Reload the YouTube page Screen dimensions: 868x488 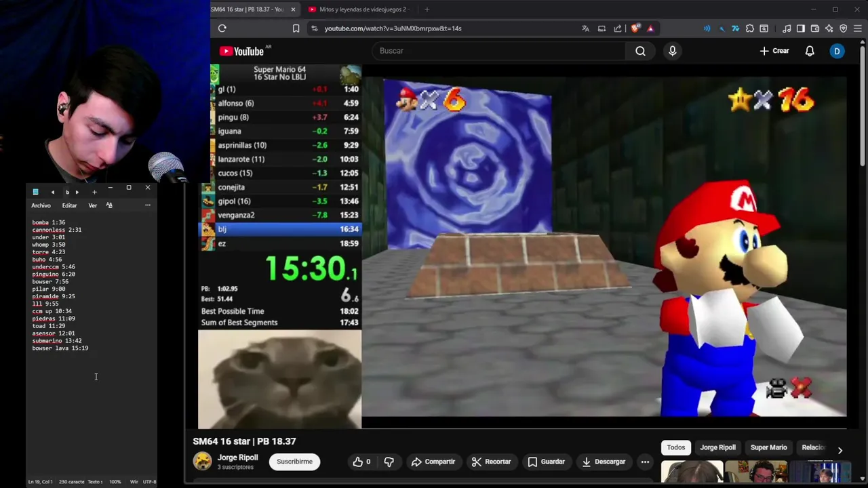(222, 28)
